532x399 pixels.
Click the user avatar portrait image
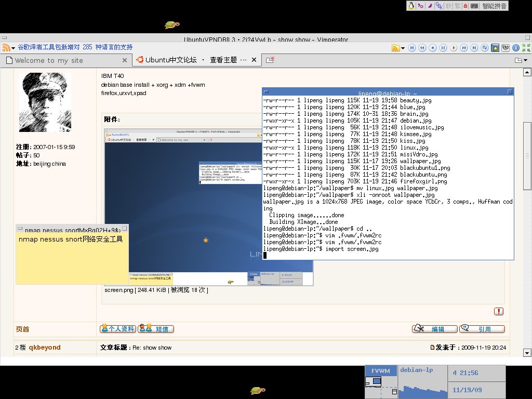point(45,102)
